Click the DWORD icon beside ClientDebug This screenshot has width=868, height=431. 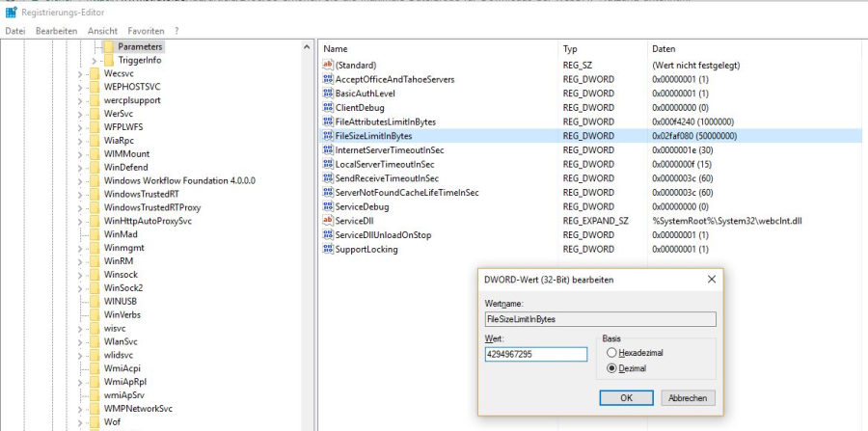pyautogui.click(x=328, y=107)
